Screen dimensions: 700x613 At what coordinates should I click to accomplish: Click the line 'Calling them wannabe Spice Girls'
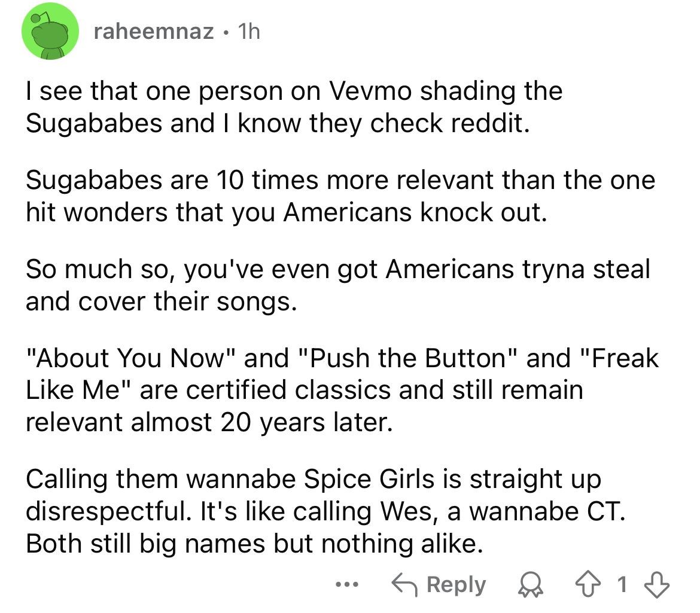pos(314,480)
